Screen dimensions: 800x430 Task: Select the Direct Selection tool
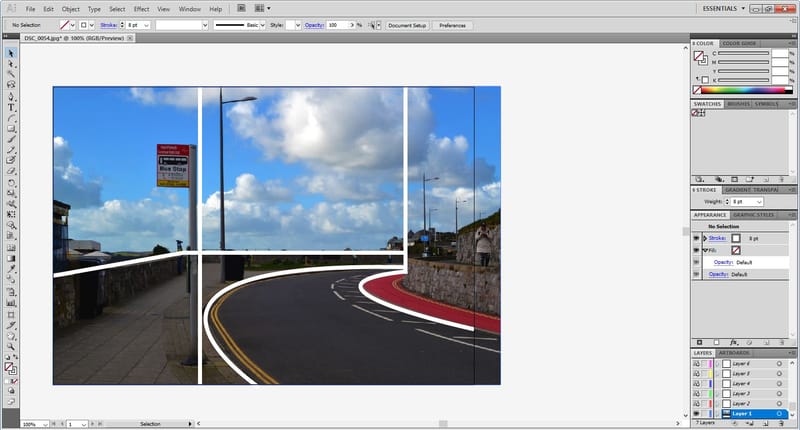click(11, 63)
